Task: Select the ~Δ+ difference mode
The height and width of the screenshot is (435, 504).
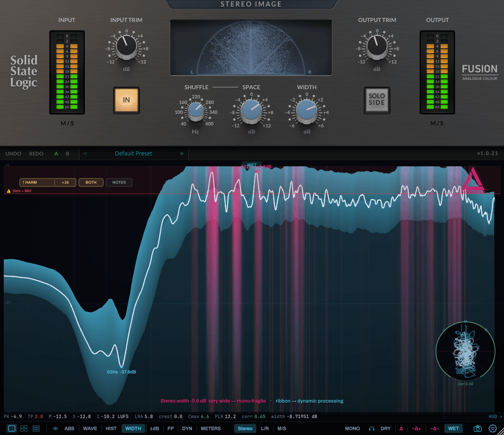Action: (x=416, y=428)
